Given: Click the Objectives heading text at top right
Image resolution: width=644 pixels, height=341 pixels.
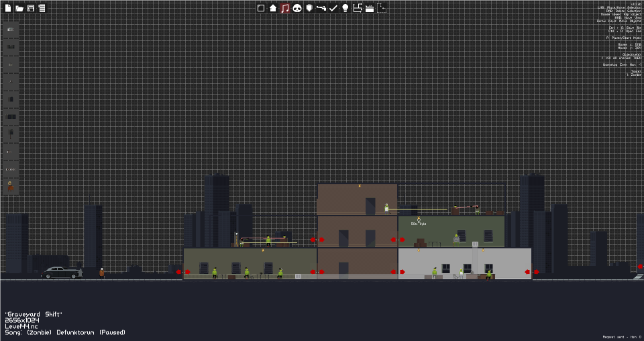Looking at the screenshot, I should [x=632, y=54].
